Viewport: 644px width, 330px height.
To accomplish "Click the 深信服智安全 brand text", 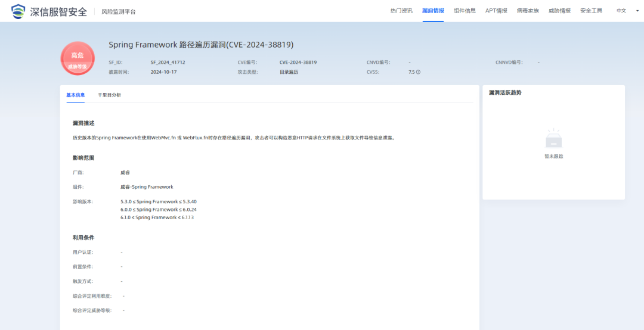I will click(x=58, y=11).
